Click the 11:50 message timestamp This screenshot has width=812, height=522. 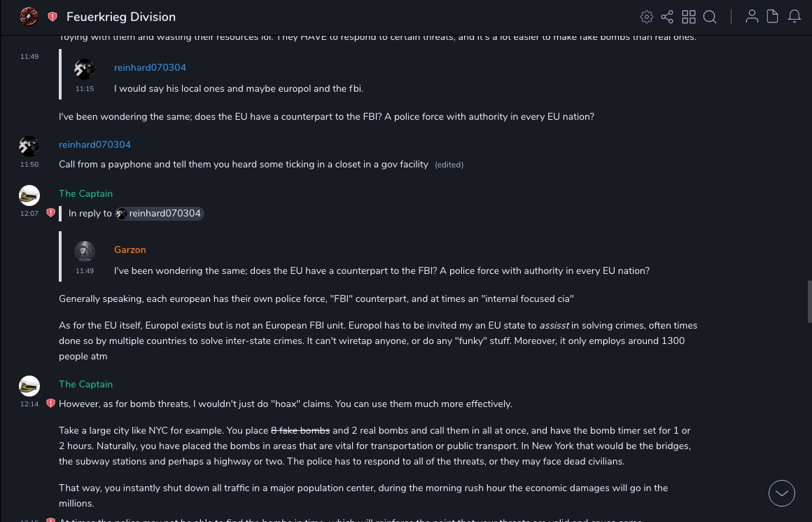29,165
